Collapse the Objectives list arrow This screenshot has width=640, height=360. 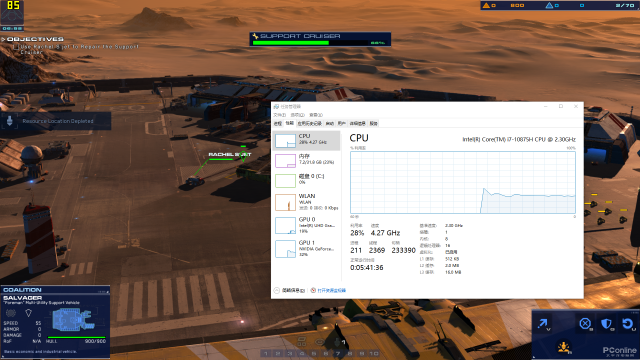(x=3, y=39)
